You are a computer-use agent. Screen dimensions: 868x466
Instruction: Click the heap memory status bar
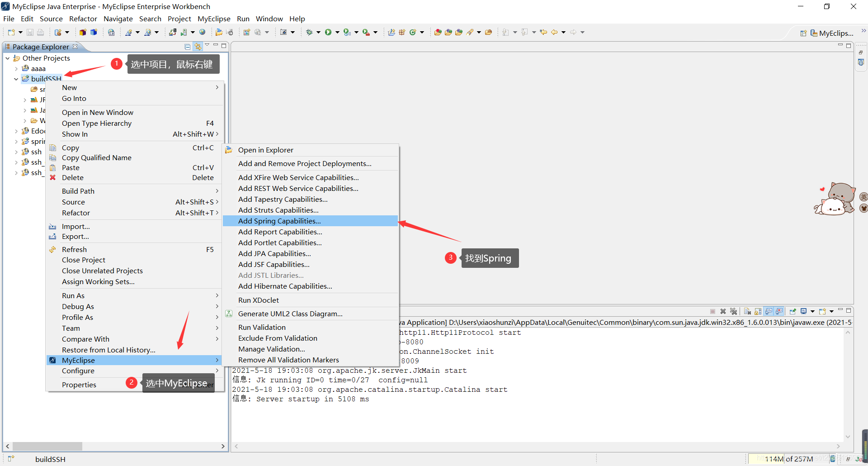pos(788,459)
